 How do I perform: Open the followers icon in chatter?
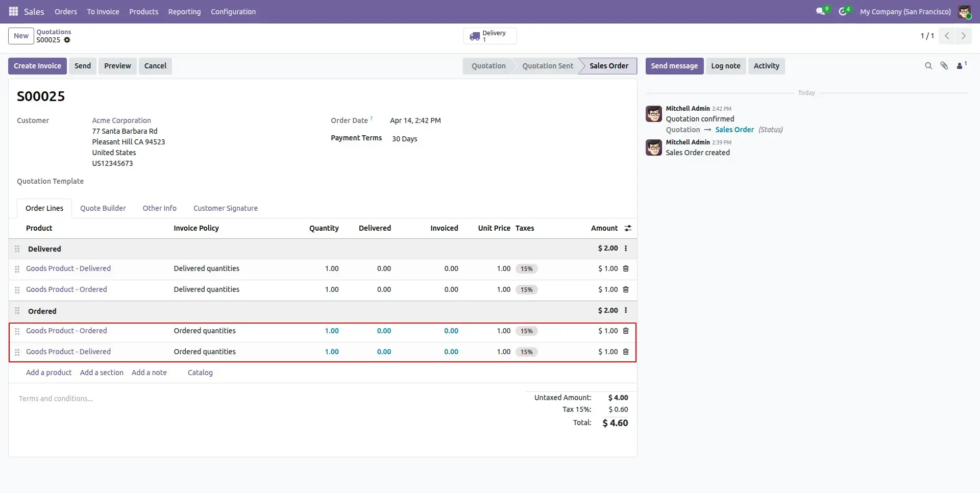(x=962, y=65)
